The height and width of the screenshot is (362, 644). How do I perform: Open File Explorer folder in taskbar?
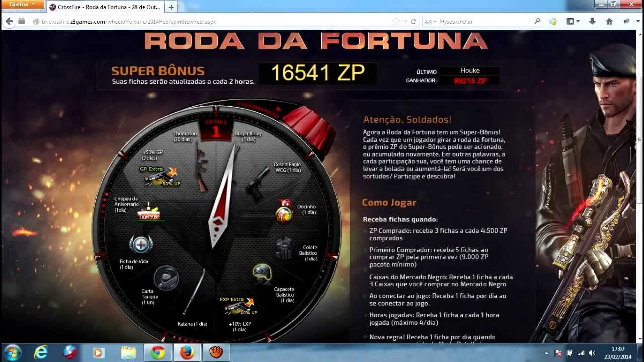(128, 353)
